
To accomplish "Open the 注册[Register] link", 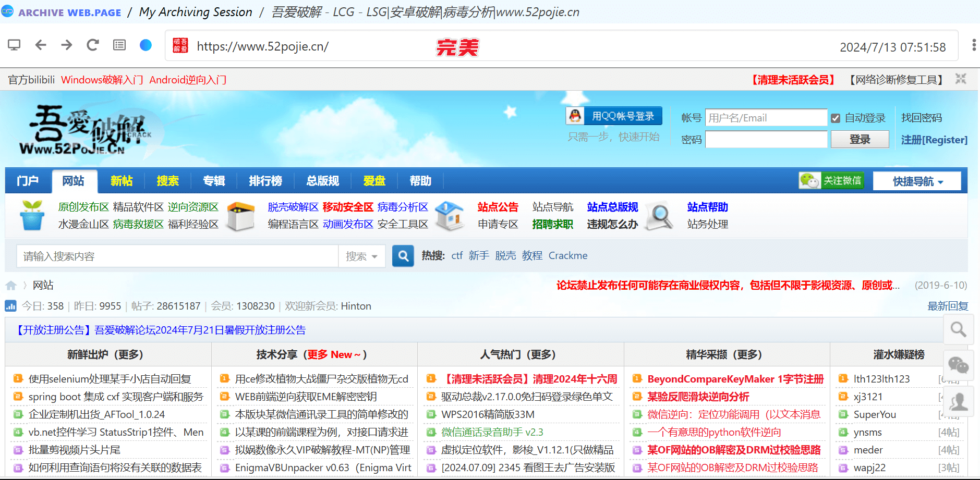I will tap(934, 140).
